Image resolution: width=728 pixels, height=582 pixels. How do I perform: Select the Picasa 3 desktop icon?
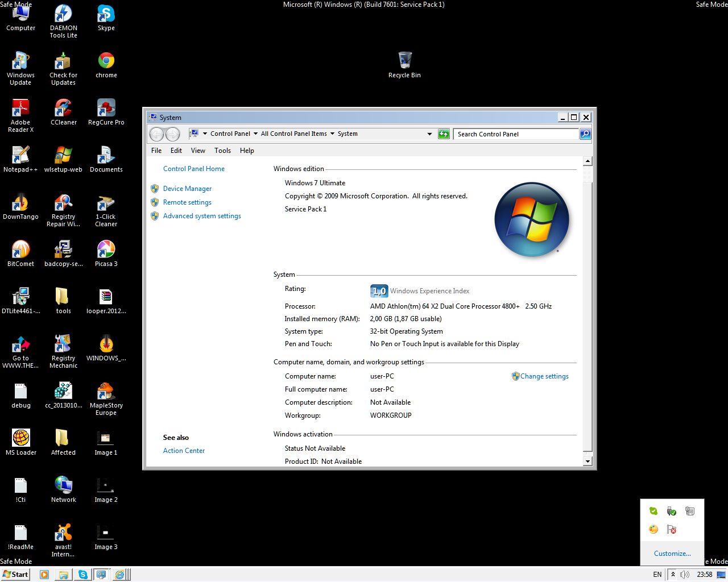coord(106,253)
